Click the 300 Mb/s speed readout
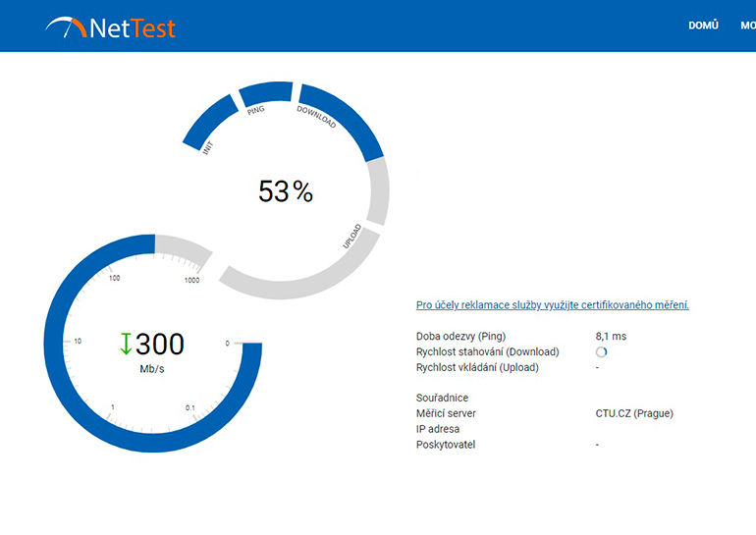This screenshot has height=535, width=756. coord(152,351)
